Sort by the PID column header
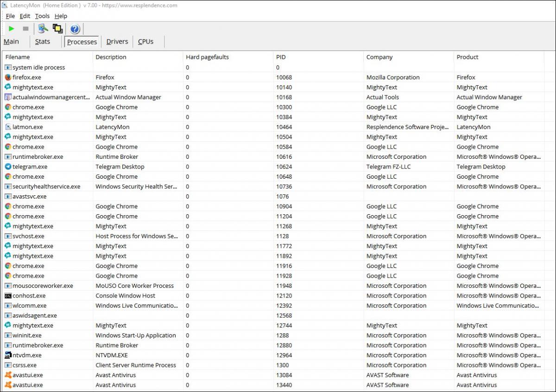Screen dimensions: 556x392 [x=319, y=57]
